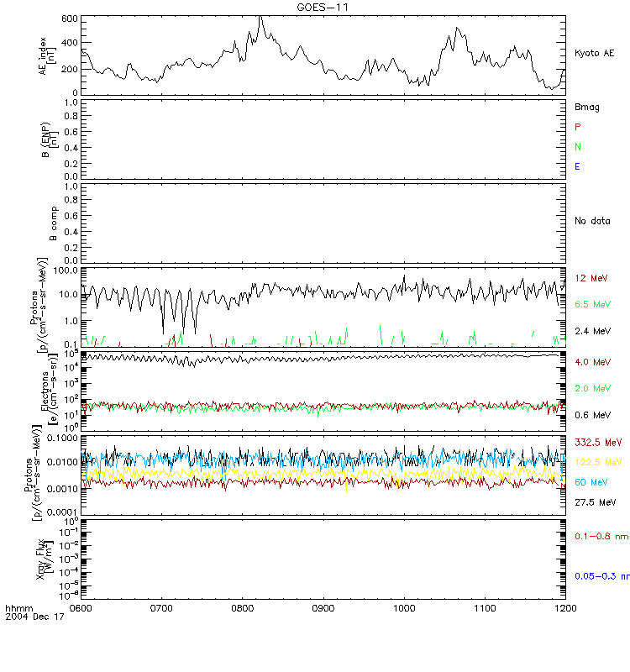Click the 1000 time axis label

(x=404, y=608)
